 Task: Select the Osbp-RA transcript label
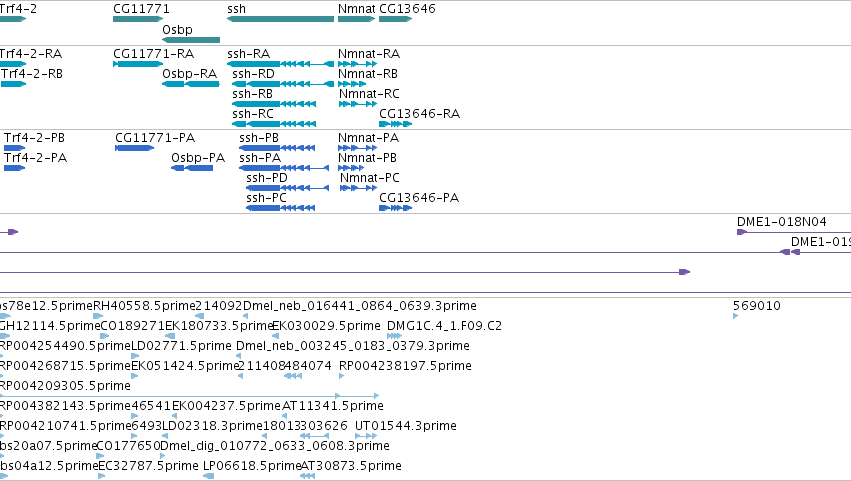point(189,74)
